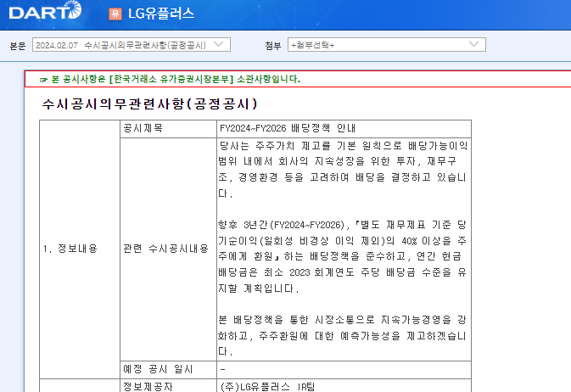The image size is (571, 392).
Task: Click the 예정 공시 일시 cell
Action: [168, 370]
